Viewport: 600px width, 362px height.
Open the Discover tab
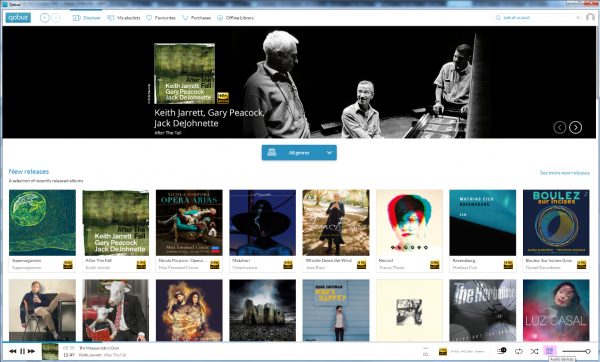click(x=87, y=18)
